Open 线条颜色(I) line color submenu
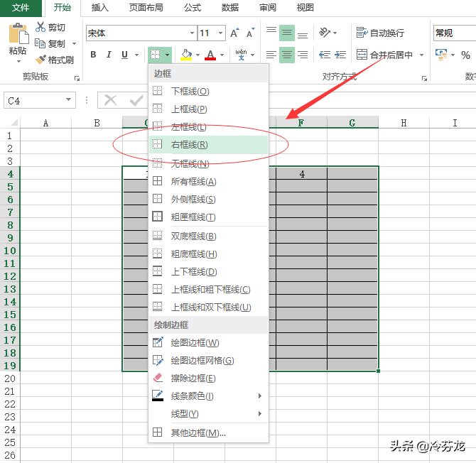Screen dimensions: 476x463 pyautogui.click(x=209, y=396)
